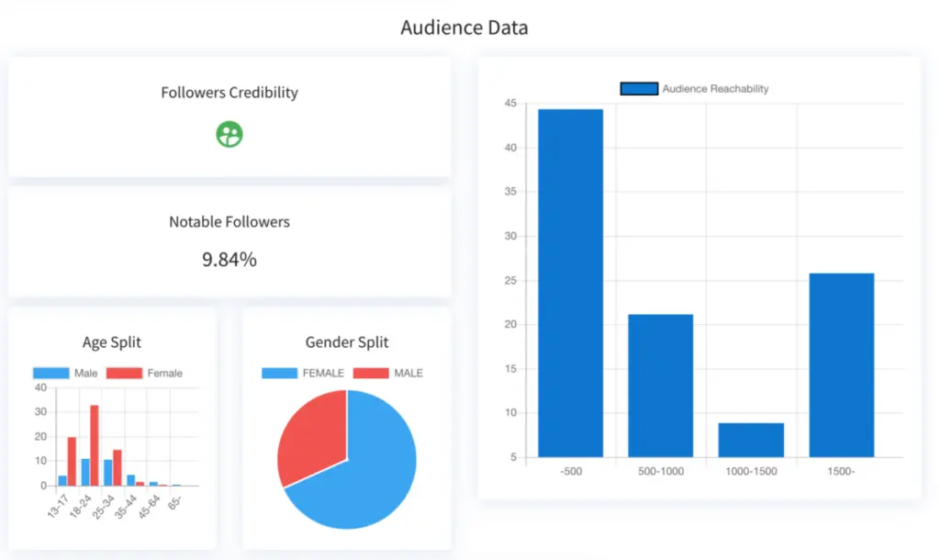The height and width of the screenshot is (560, 940).
Task: Toggle Female series in Age Split legend
Action: pyautogui.click(x=125, y=374)
